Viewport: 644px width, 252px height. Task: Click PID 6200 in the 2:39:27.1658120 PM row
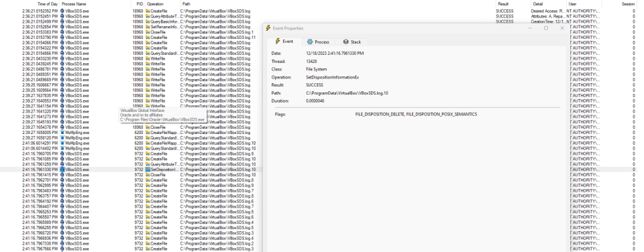pyautogui.click(x=139, y=138)
